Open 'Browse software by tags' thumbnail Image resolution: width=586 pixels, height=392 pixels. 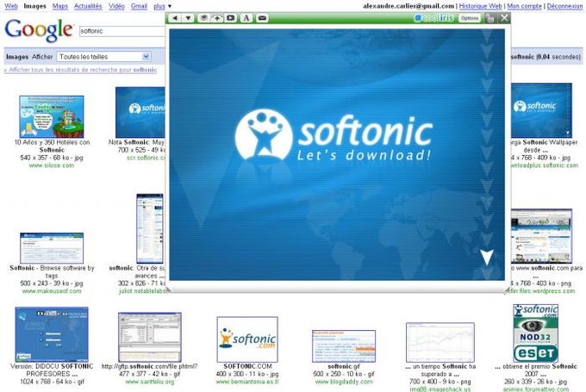click(x=52, y=248)
